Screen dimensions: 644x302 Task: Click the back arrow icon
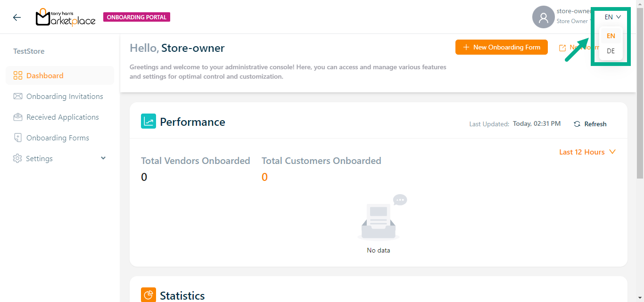pyautogui.click(x=17, y=17)
